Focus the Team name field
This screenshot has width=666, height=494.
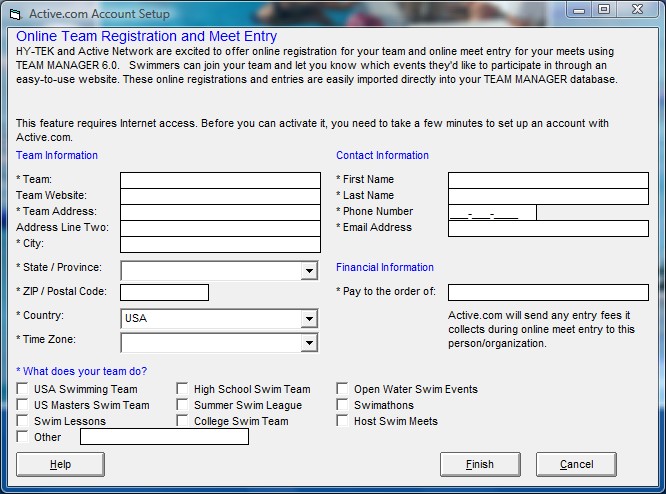pyautogui.click(x=220, y=180)
